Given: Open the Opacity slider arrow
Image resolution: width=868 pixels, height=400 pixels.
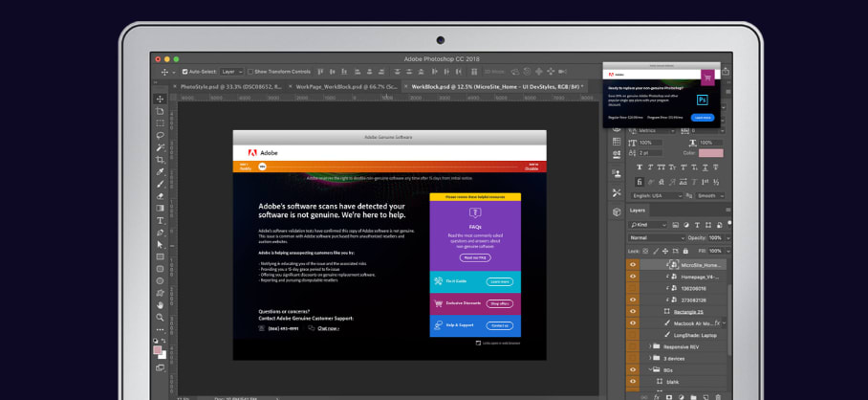Looking at the screenshot, I should pos(727,237).
